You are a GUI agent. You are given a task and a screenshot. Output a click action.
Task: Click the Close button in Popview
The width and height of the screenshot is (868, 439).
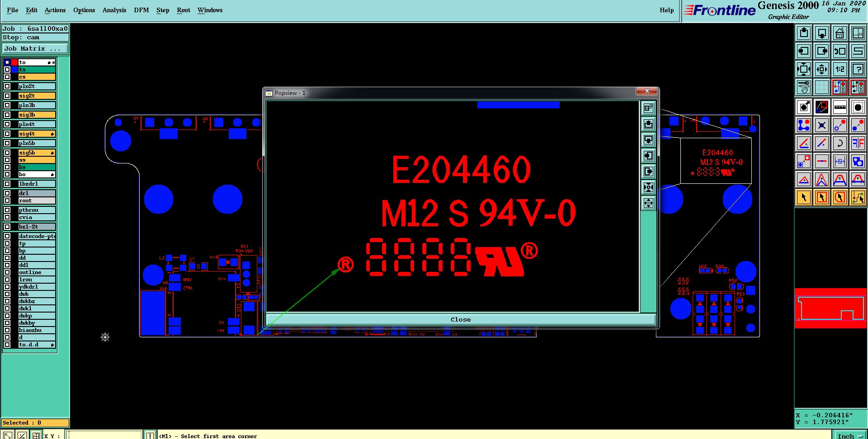click(x=461, y=319)
